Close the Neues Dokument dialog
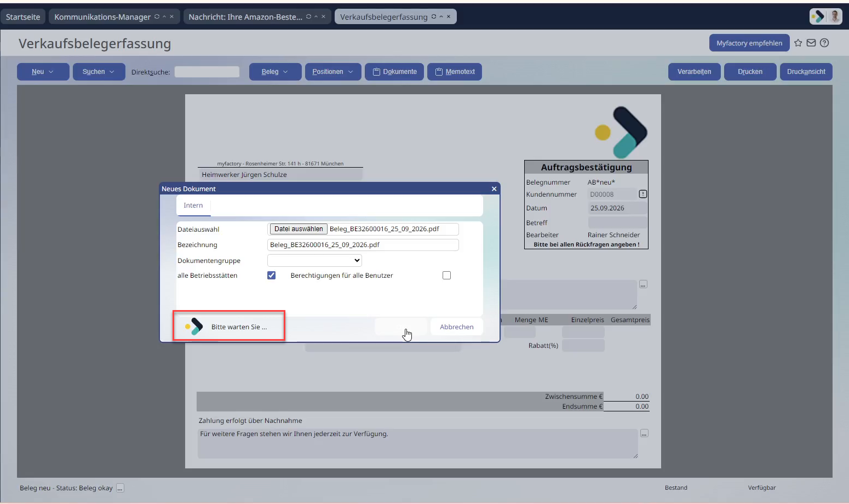 tap(494, 188)
